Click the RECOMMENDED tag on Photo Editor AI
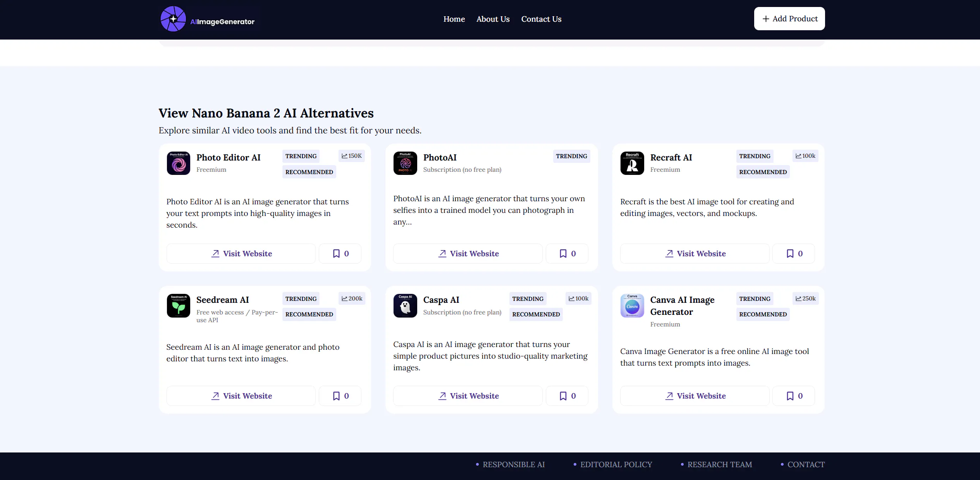 pos(309,172)
